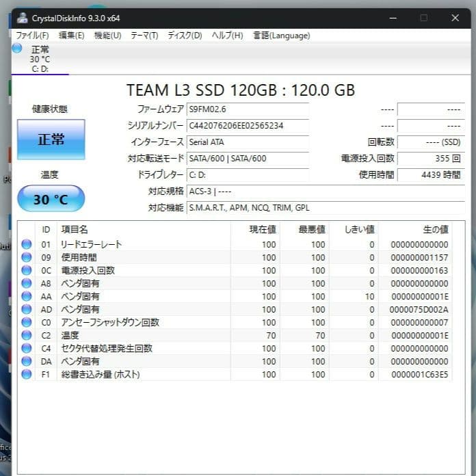Click status orb for C0 アンセーフシャットダウン row
The height and width of the screenshot is (476, 476).
click(27, 322)
